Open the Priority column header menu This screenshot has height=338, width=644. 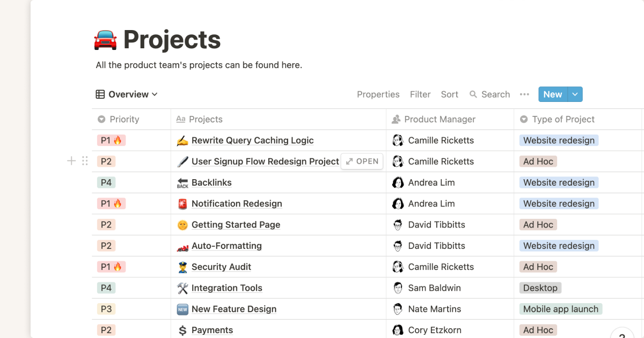124,120
